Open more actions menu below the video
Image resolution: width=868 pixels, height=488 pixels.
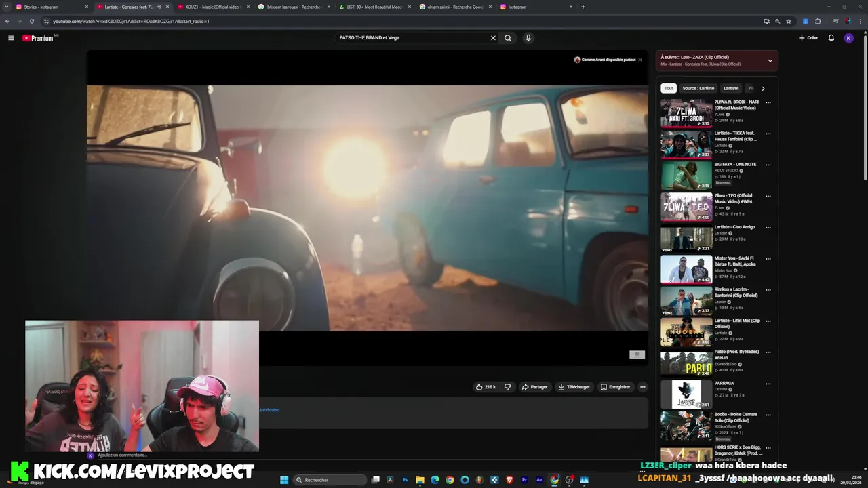pos(643,387)
